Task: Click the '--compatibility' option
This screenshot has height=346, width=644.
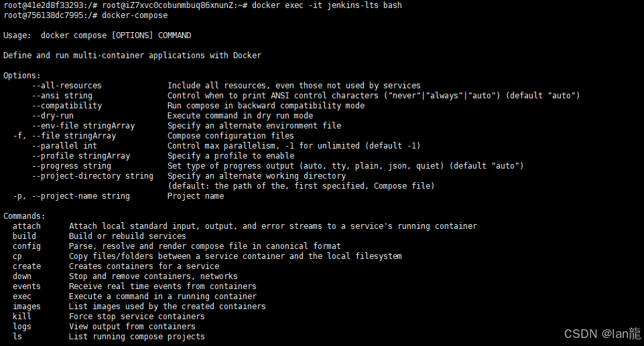Action: point(67,106)
